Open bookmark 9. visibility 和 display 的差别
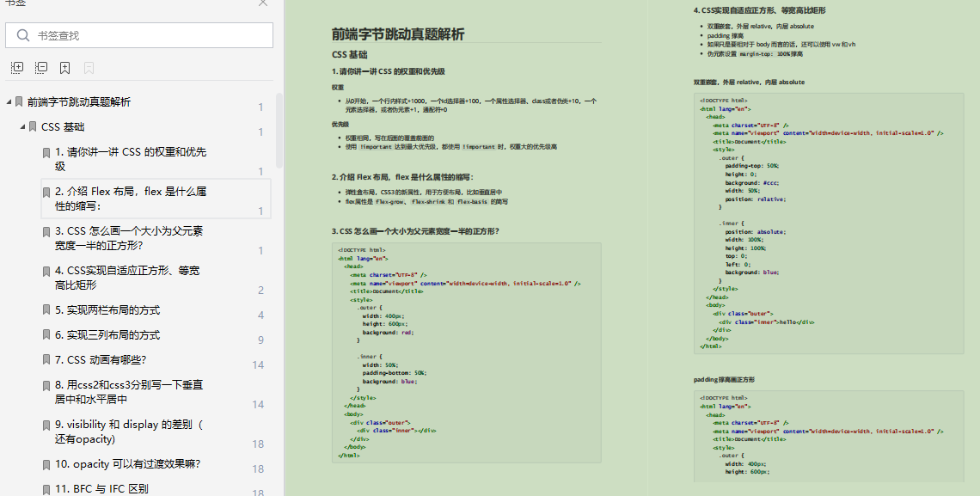 pos(129,431)
